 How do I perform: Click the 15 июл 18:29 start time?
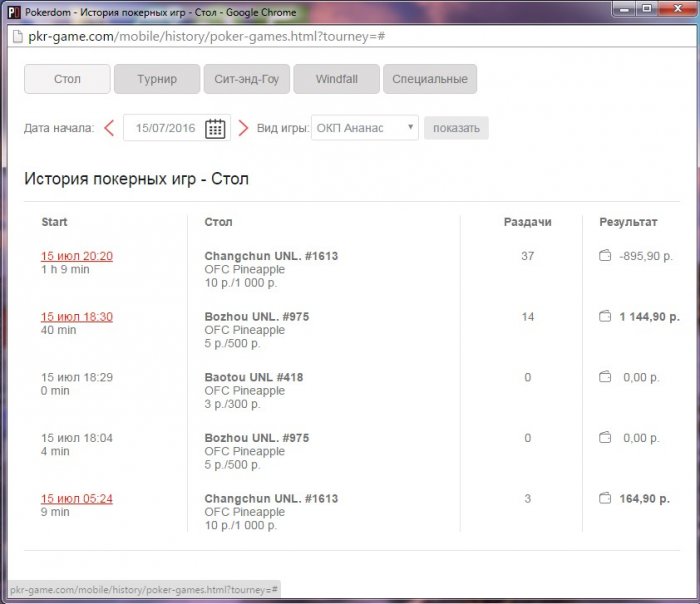pos(77,377)
